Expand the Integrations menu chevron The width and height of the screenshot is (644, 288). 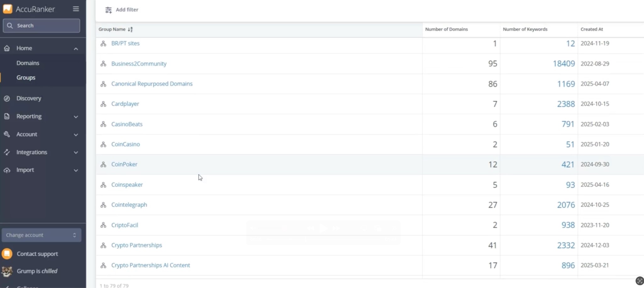click(x=76, y=152)
